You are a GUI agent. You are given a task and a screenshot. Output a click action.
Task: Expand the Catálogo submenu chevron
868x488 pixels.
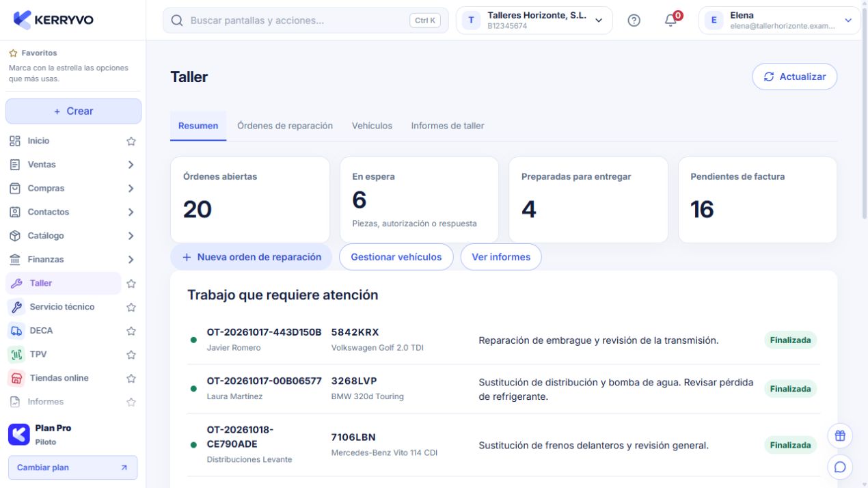click(x=131, y=236)
